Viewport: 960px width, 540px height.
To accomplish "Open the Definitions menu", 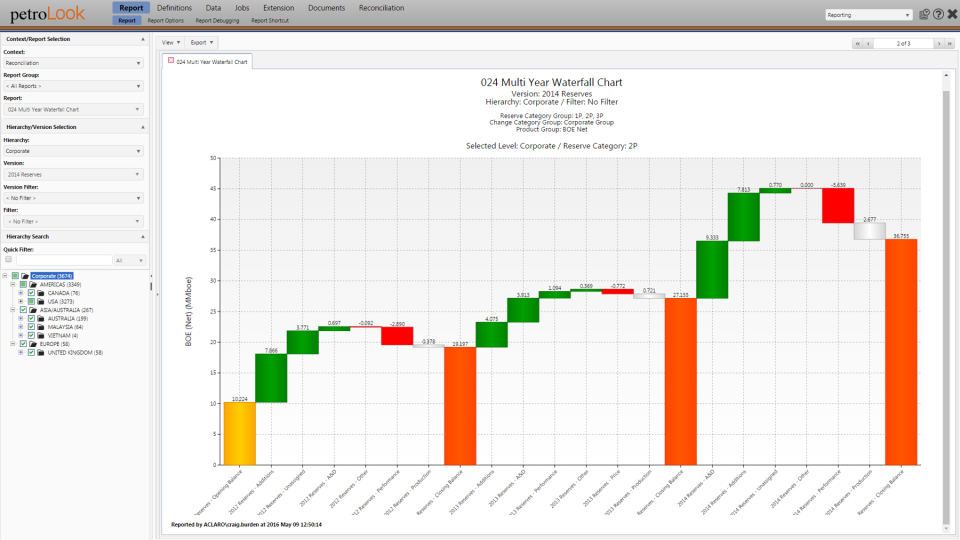I will [174, 8].
